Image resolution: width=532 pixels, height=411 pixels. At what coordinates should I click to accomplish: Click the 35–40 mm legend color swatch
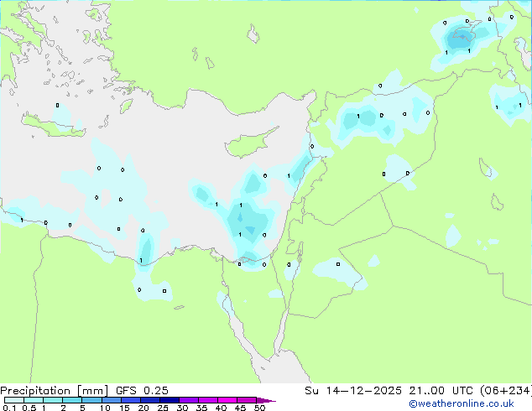click(x=207, y=400)
